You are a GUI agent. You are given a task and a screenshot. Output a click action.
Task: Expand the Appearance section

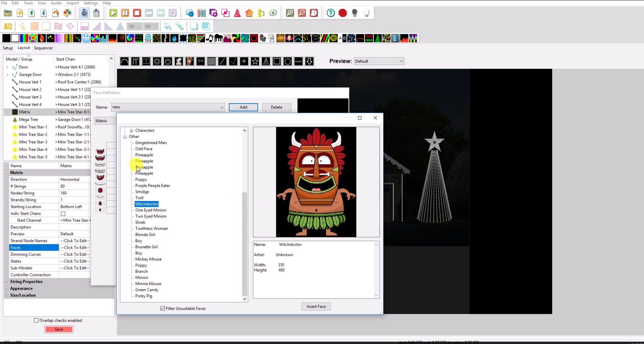[6, 288]
